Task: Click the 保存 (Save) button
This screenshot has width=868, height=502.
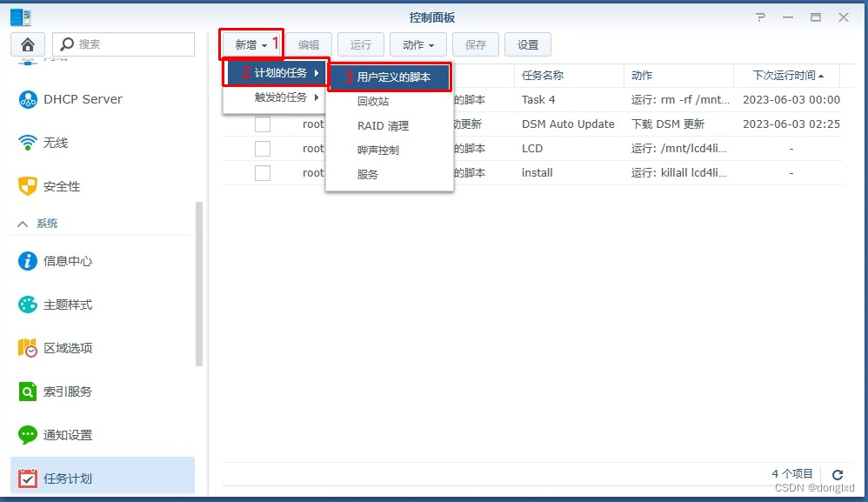Action: click(475, 44)
